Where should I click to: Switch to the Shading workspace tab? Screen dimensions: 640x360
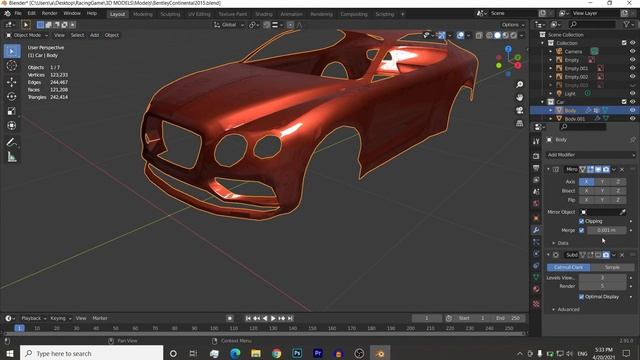(x=264, y=14)
